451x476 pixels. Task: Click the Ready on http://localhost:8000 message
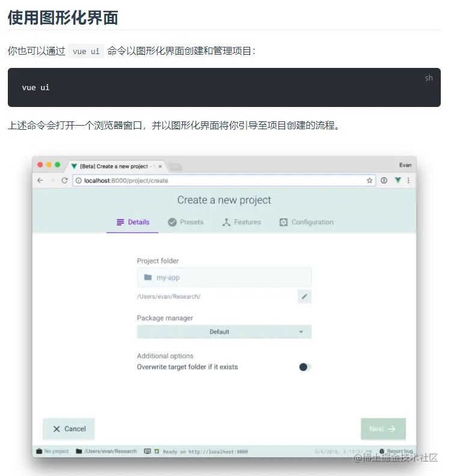pyautogui.click(x=205, y=452)
